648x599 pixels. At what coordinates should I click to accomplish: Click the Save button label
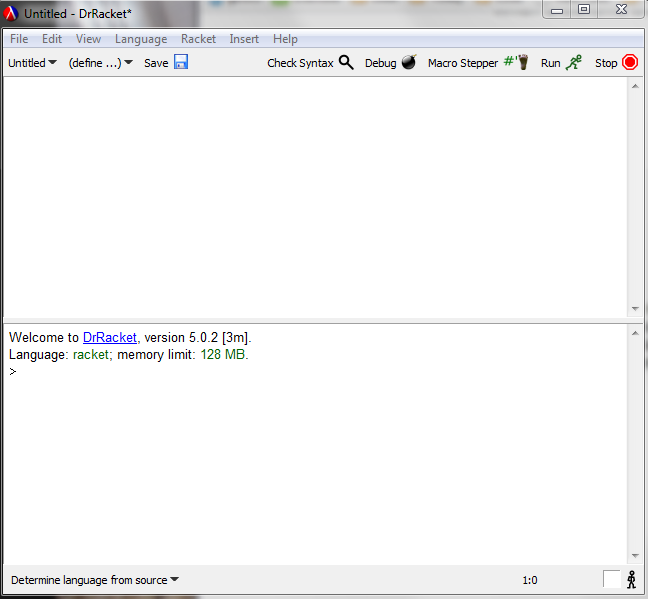(156, 63)
